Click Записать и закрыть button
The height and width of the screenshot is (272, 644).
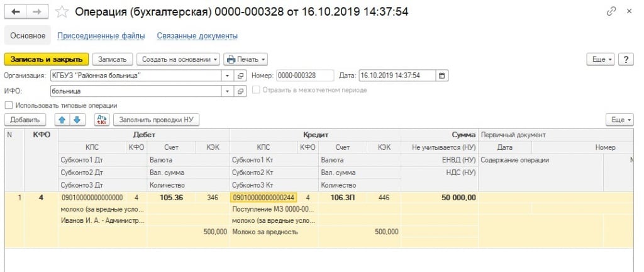click(47, 59)
